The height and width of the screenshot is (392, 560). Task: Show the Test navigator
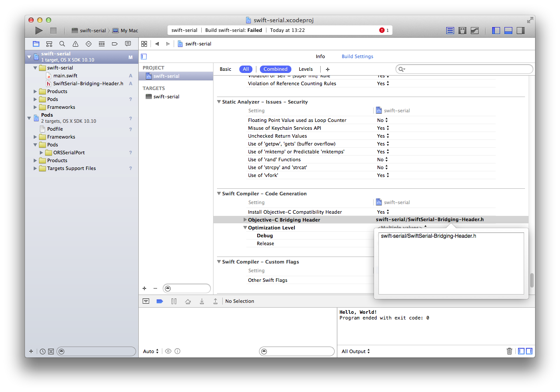tap(88, 44)
